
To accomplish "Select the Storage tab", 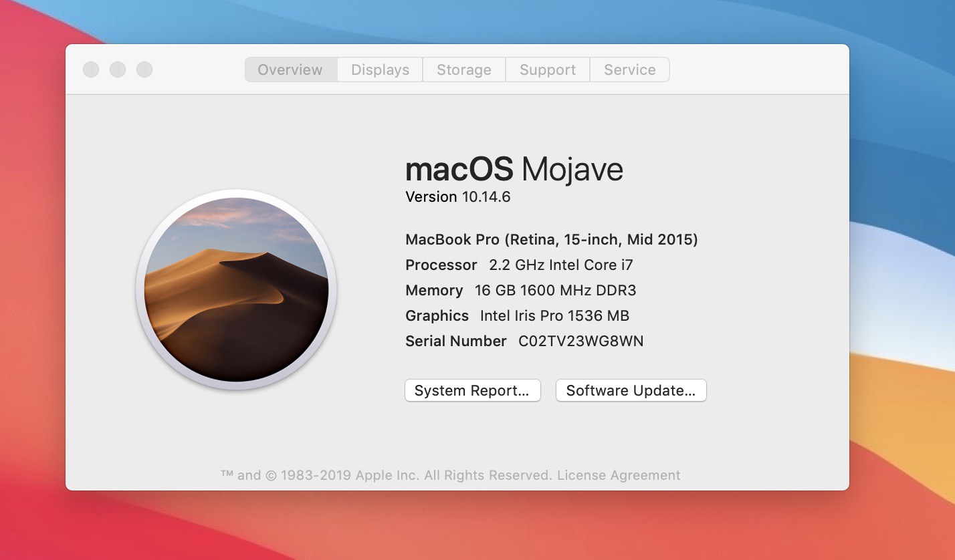I will (463, 69).
